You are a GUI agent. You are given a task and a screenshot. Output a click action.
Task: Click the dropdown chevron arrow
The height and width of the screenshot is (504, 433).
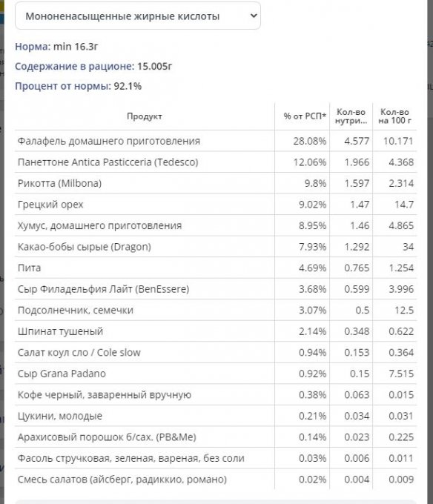[x=254, y=16]
